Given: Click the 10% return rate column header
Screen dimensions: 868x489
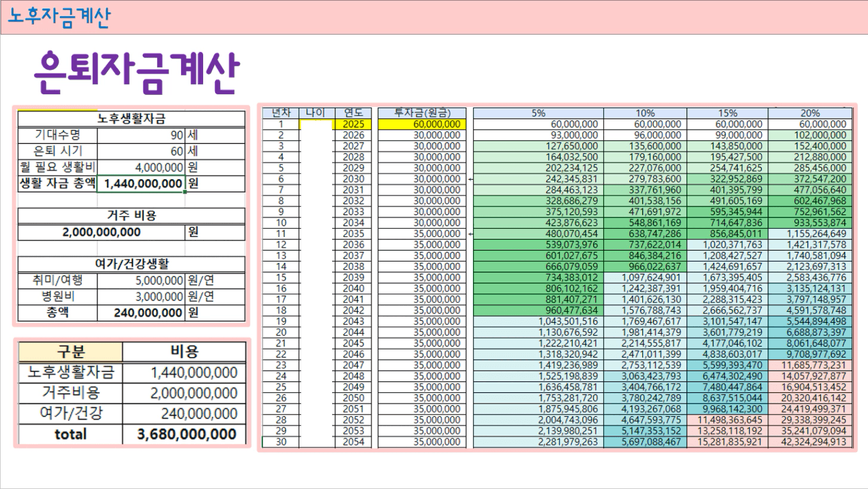Looking at the screenshot, I should coord(645,113).
